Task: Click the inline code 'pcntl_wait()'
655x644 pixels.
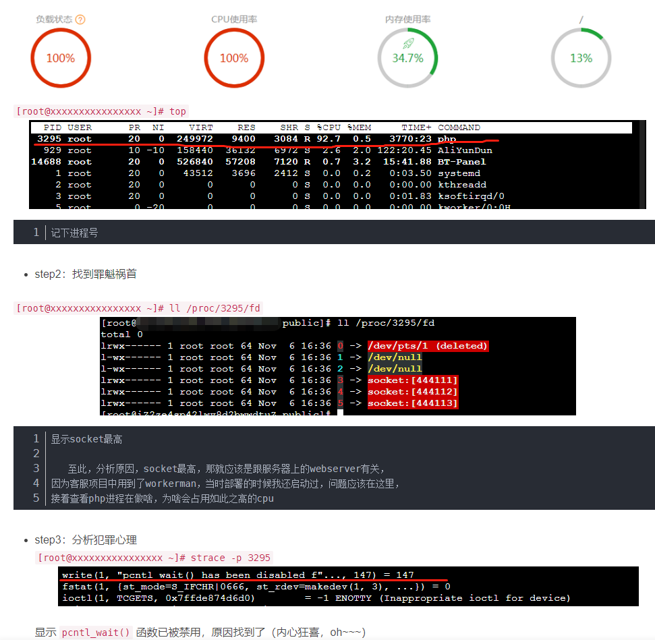Action: point(96,633)
